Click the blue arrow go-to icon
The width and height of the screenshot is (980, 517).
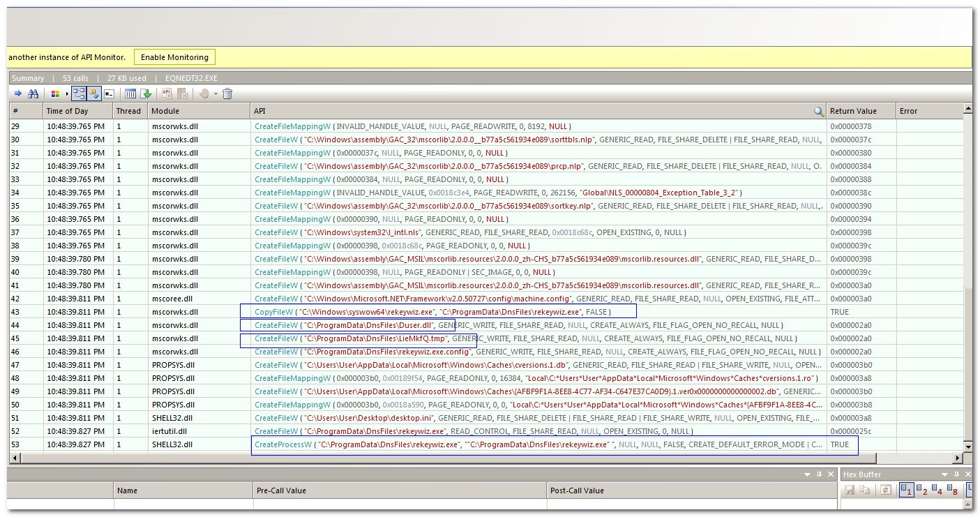18,93
